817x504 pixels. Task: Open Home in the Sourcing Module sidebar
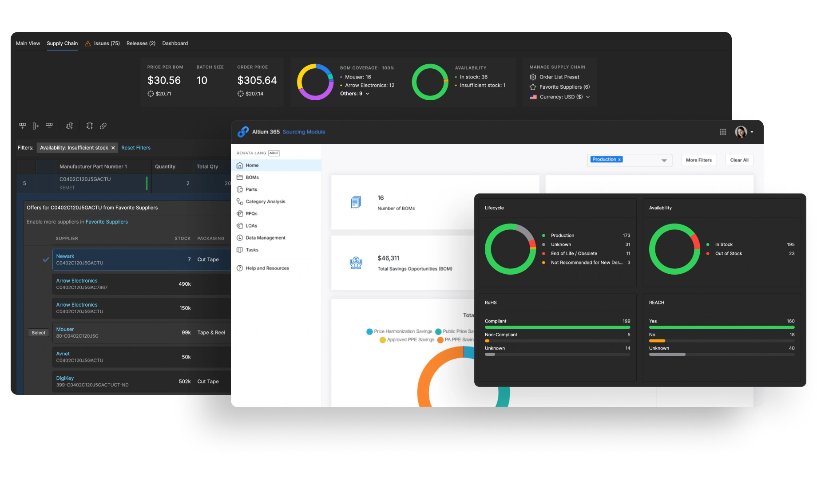click(x=276, y=165)
